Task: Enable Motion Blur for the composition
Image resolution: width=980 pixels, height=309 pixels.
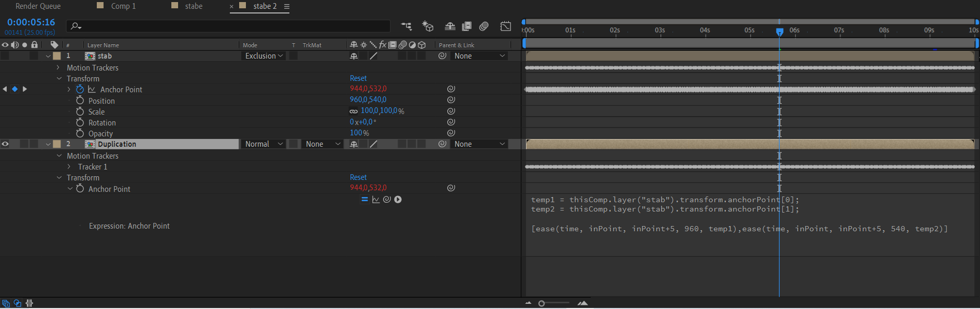Action: click(484, 26)
